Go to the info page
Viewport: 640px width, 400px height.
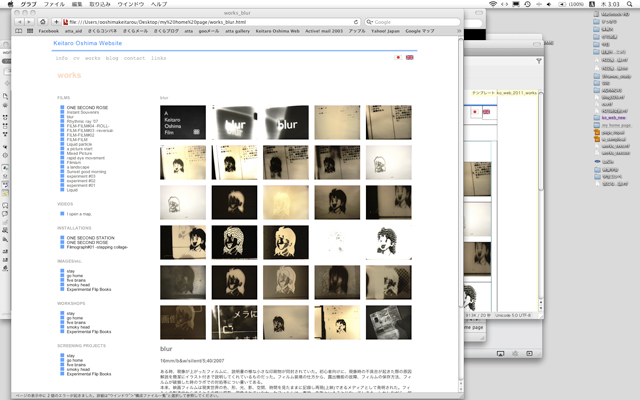[x=62, y=58]
